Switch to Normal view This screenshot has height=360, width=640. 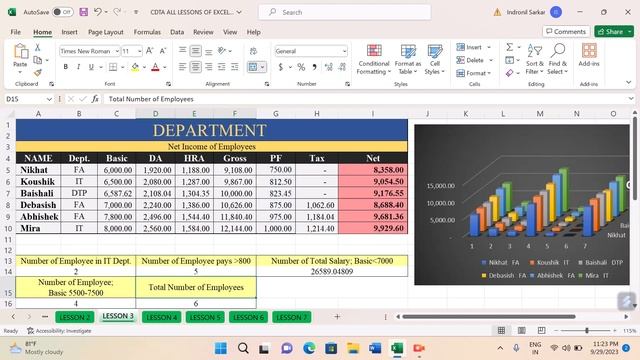(x=502, y=330)
